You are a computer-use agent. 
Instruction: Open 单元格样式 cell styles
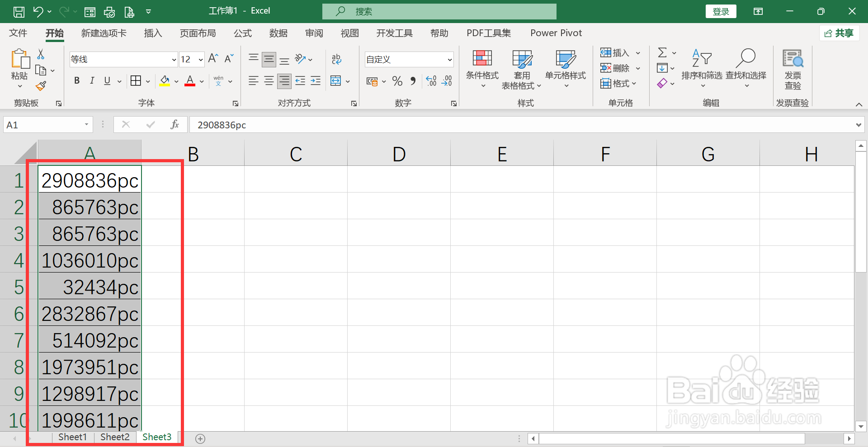pos(566,69)
